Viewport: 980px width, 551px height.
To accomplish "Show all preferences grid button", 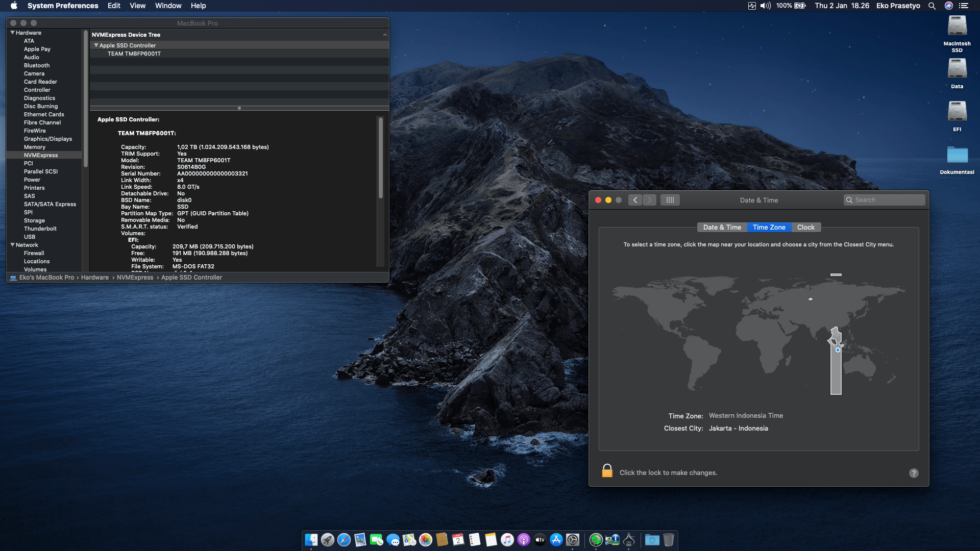I will coord(670,200).
